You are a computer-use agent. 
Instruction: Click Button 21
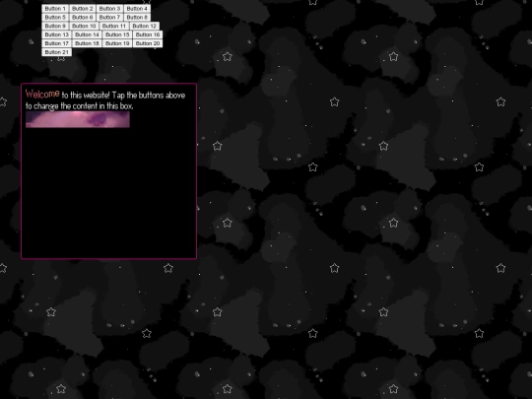[x=57, y=52]
